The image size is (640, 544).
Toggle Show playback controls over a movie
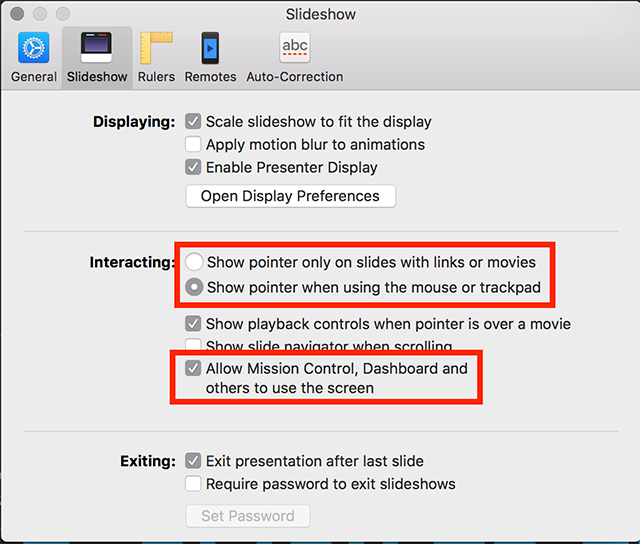pyautogui.click(x=193, y=323)
